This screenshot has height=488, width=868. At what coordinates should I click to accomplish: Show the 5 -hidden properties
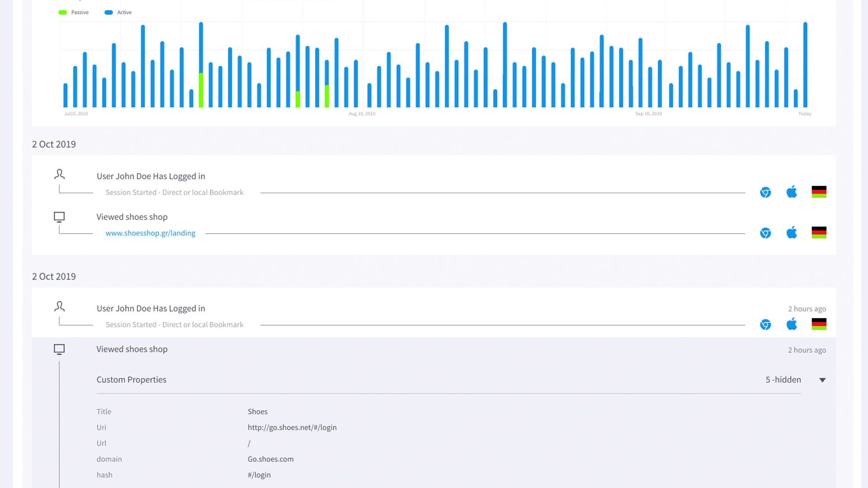783,380
